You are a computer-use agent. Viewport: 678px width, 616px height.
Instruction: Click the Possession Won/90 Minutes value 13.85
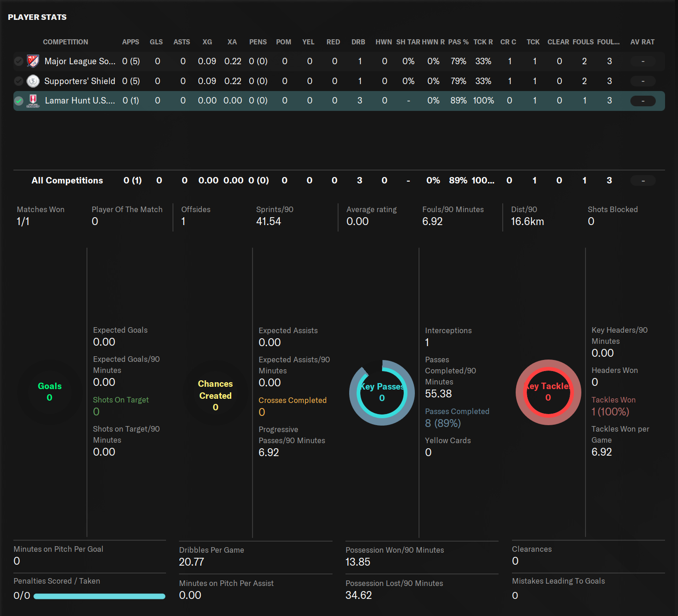point(358,562)
